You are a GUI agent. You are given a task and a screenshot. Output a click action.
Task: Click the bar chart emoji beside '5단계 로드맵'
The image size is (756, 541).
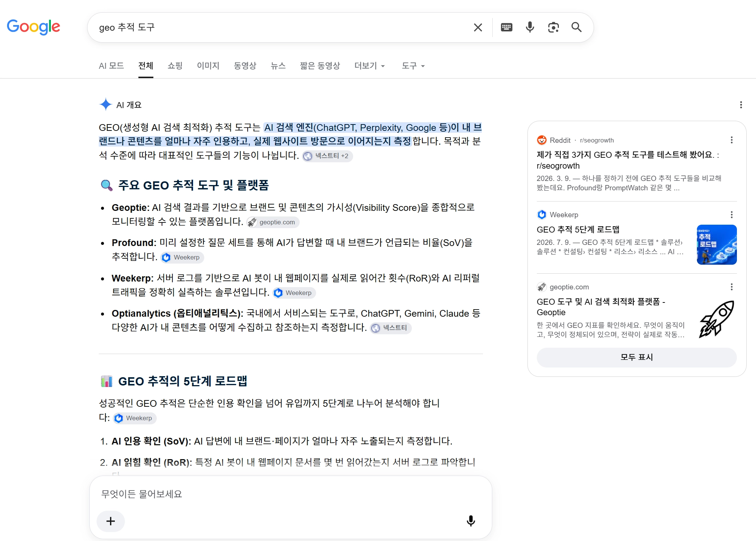[x=107, y=381]
